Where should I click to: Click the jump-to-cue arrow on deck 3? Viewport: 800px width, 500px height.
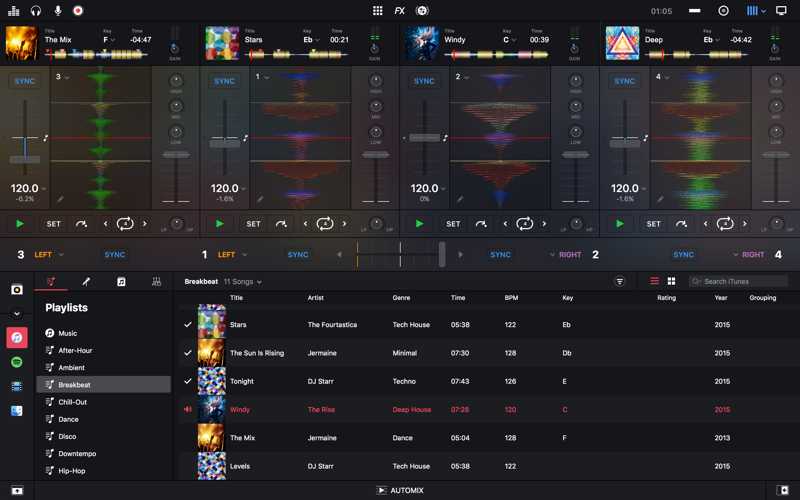[x=81, y=223]
